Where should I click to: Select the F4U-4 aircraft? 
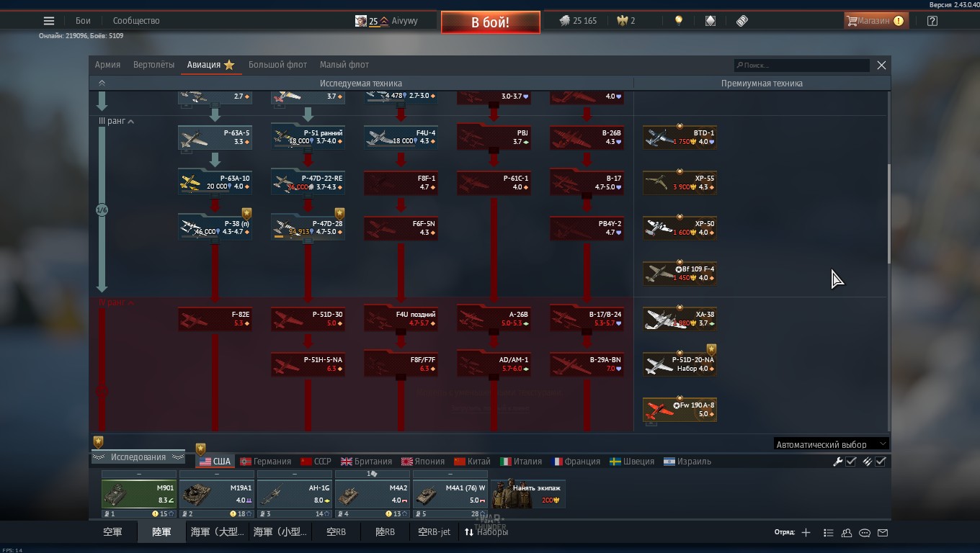[x=401, y=138]
